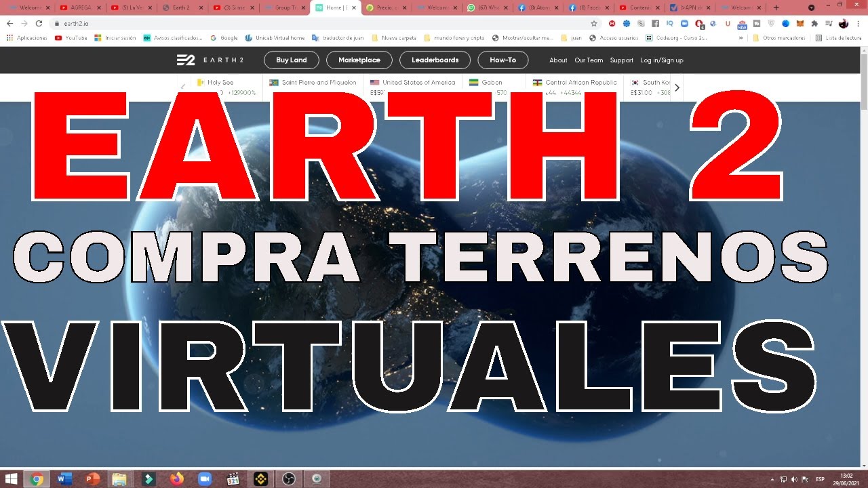Open Binance app from the taskbar

pyautogui.click(x=259, y=479)
